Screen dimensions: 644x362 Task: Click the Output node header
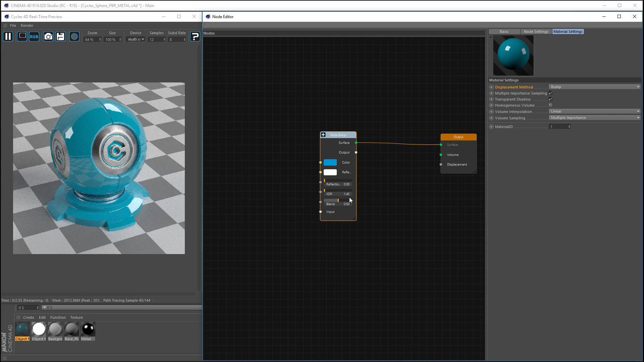point(458,137)
